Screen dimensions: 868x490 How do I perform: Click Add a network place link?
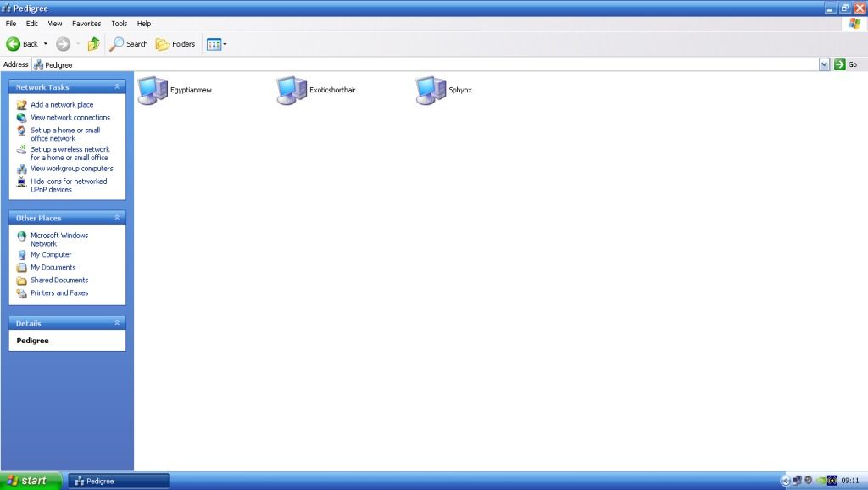coord(62,105)
